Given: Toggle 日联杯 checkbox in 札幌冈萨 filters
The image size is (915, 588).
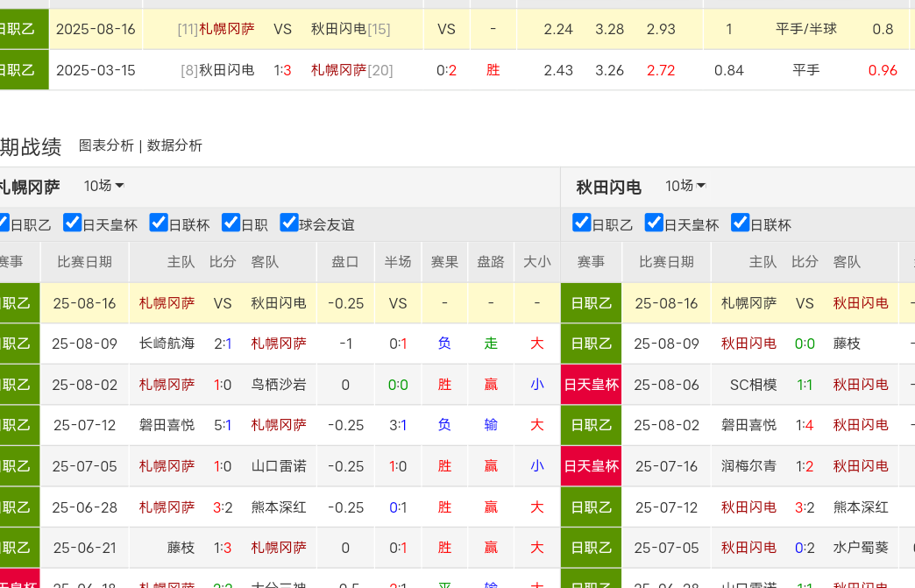Looking at the screenshot, I should [x=159, y=223].
